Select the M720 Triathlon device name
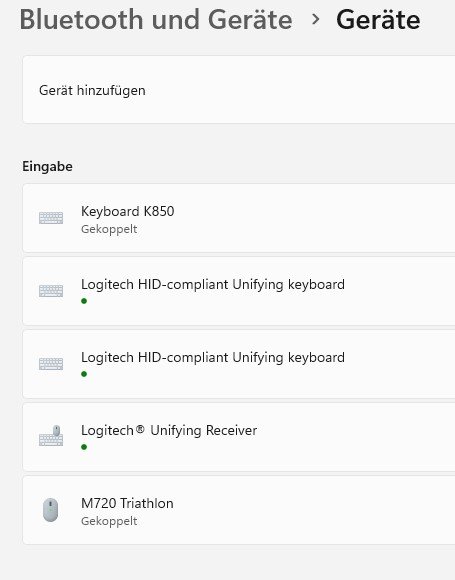 tap(127, 503)
